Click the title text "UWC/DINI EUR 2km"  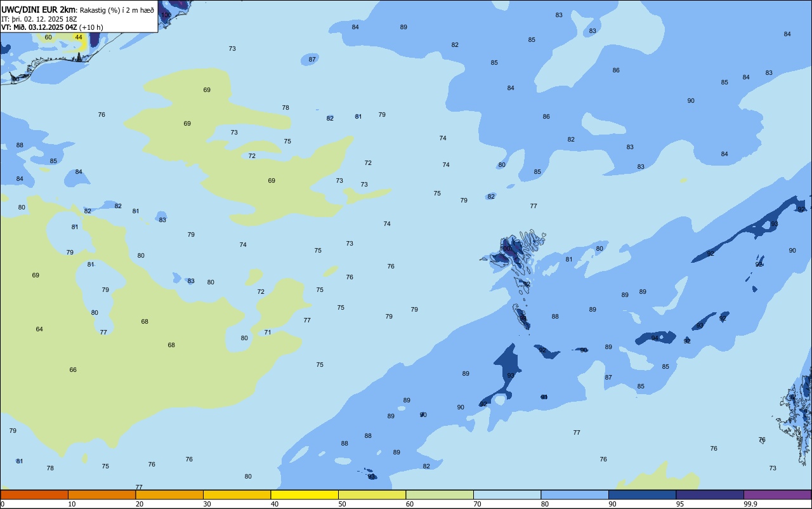click(x=39, y=10)
